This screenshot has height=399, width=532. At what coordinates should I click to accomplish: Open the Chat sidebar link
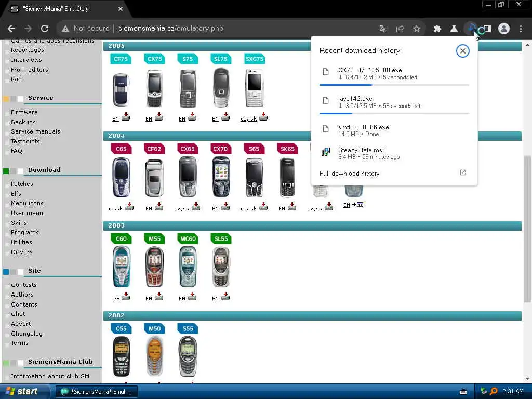(18, 314)
